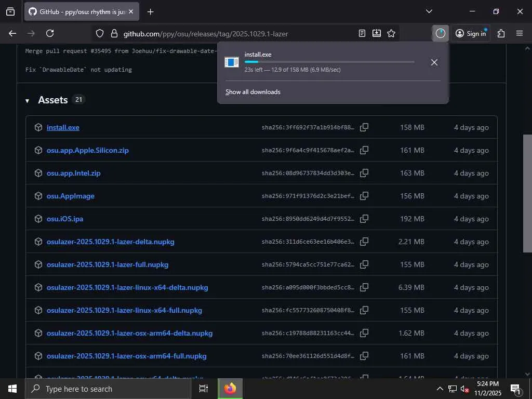The width and height of the screenshot is (532, 399).
Task: Click Sign in to Firefox account
Action: pyautogui.click(x=471, y=33)
